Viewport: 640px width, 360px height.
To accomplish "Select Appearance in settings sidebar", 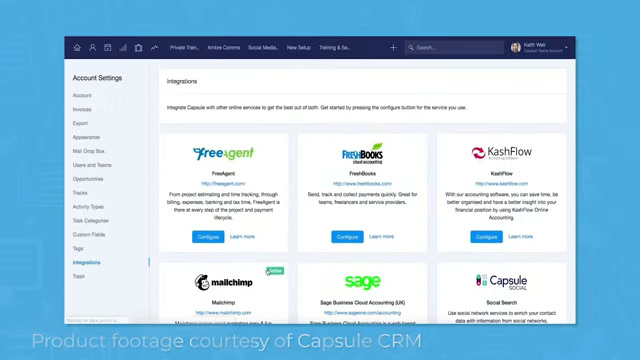I will tap(86, 137).
